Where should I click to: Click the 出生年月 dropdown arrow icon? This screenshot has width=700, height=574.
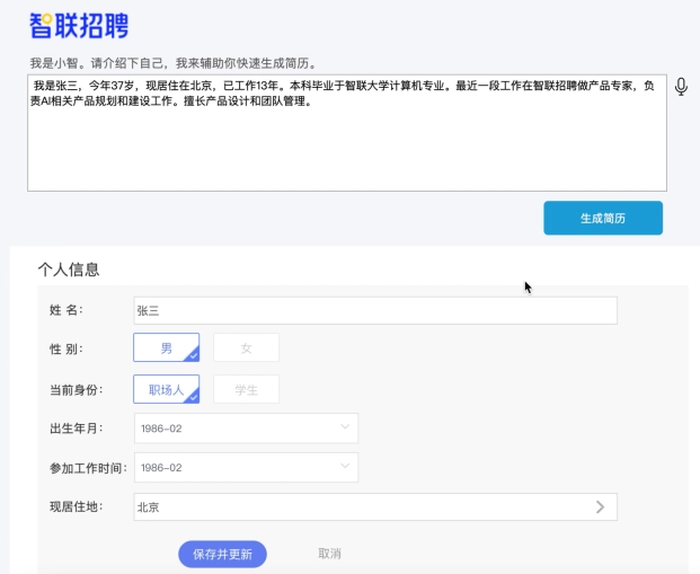[x=345, y=427]
